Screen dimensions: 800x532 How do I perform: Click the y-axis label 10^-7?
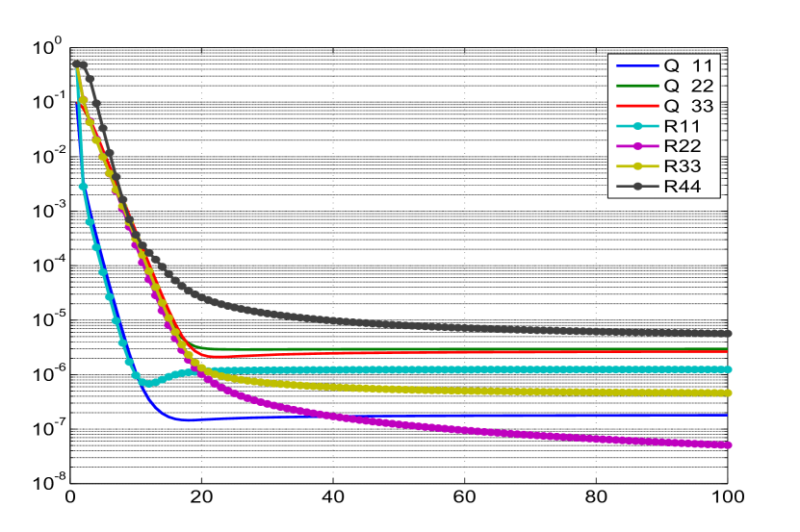(48, 428)
